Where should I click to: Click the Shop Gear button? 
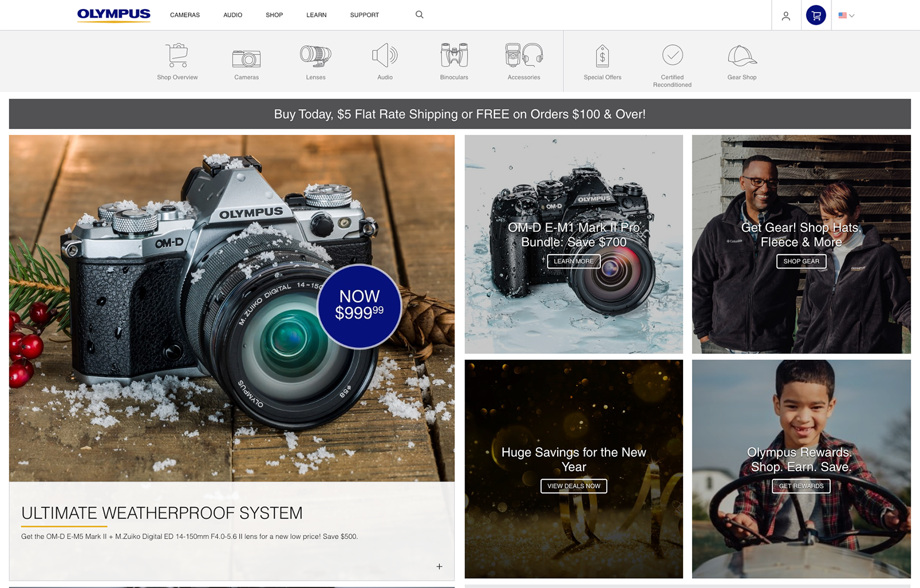click(802, 261)
